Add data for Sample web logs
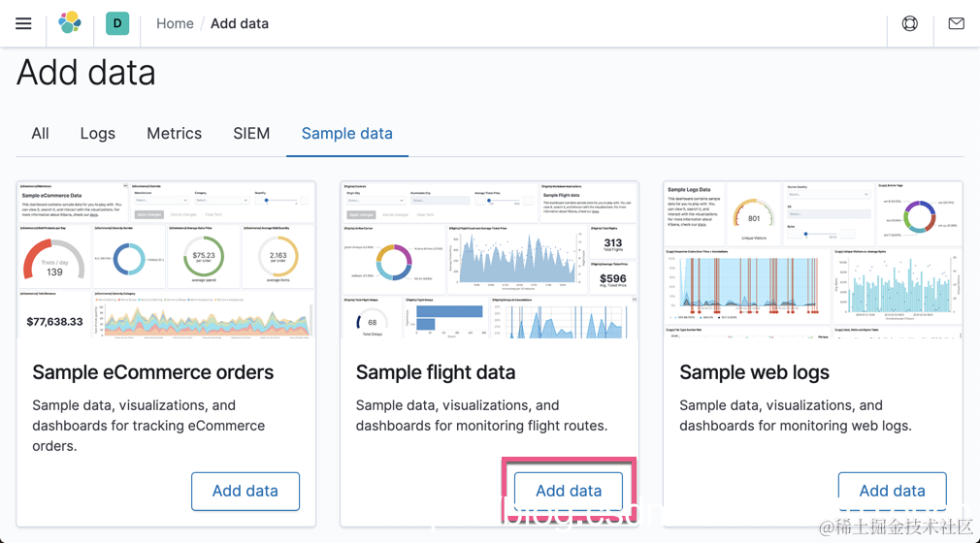Viewport: 980px width, 543px height. tap(892, 491)
